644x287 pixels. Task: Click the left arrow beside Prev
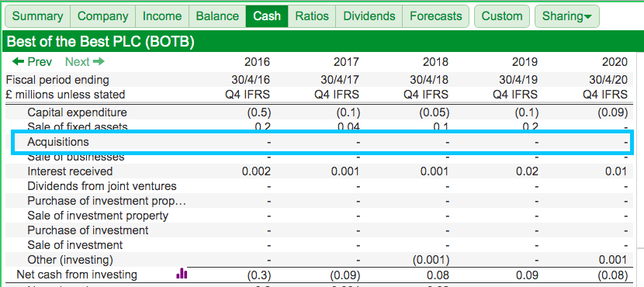tap(18, 61)
